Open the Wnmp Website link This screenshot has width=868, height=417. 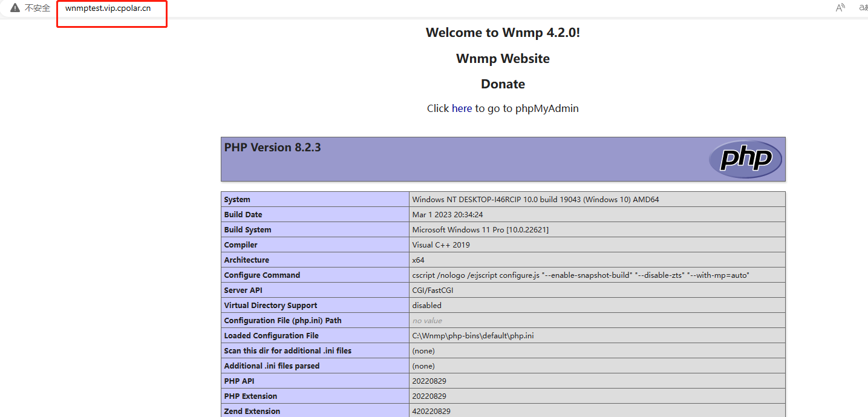503,59
